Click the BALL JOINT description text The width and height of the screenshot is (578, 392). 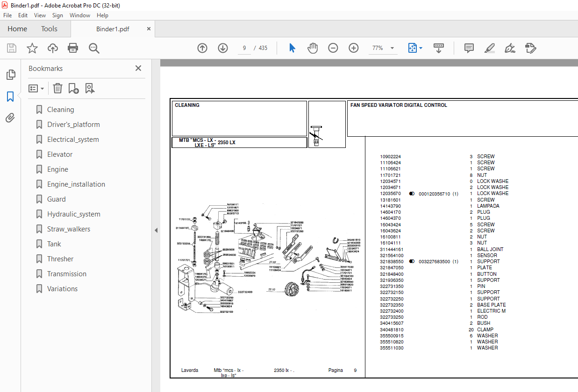point(490,250)
